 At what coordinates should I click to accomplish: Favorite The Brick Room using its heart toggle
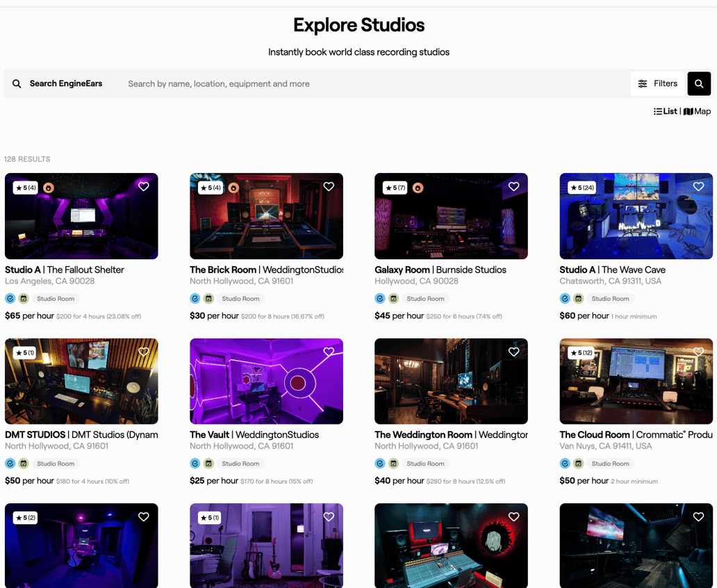[329, 186]
